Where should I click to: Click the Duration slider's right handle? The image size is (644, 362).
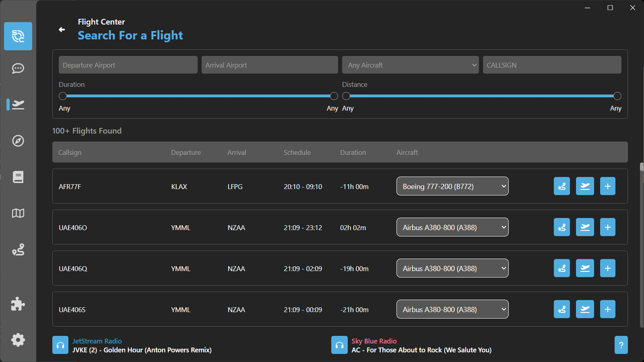(334, 96)
